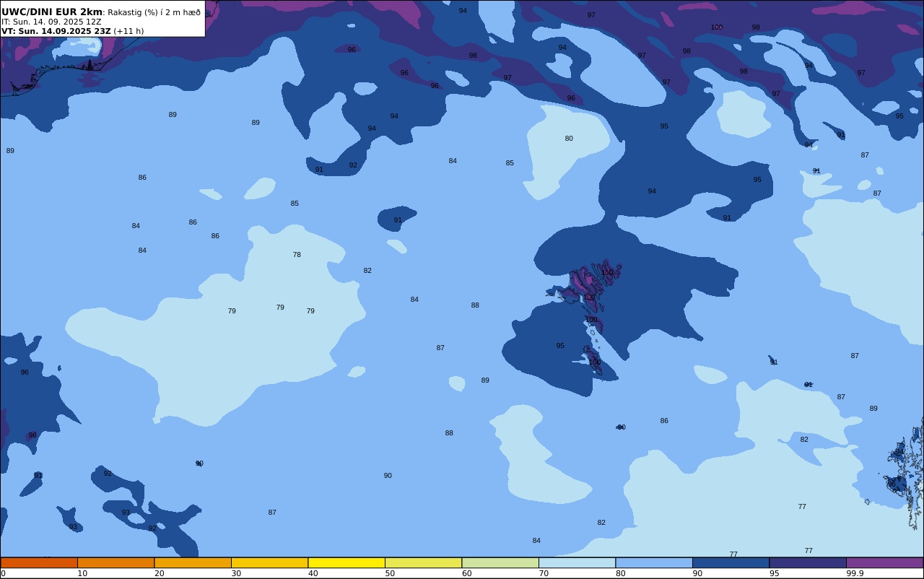Viewport: 924px width, 579px height.
Task: Click the legend tick label '0'
Action: [3, 573]
